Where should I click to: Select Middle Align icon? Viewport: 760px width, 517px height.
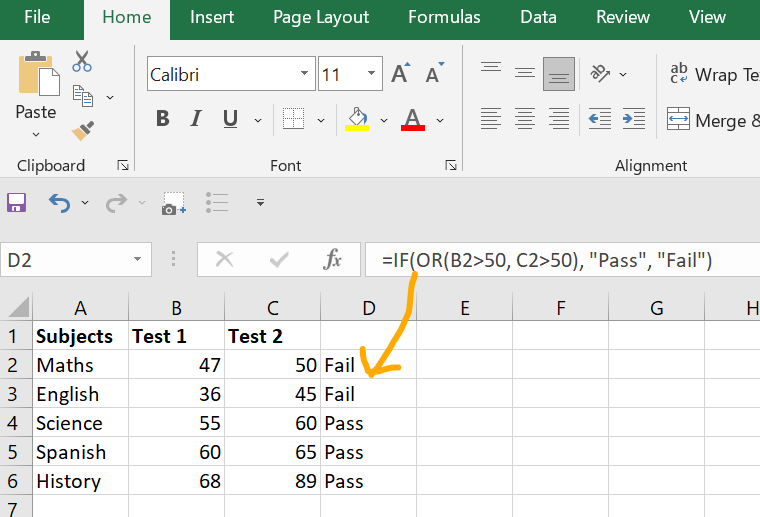click(x=525, y=74)
